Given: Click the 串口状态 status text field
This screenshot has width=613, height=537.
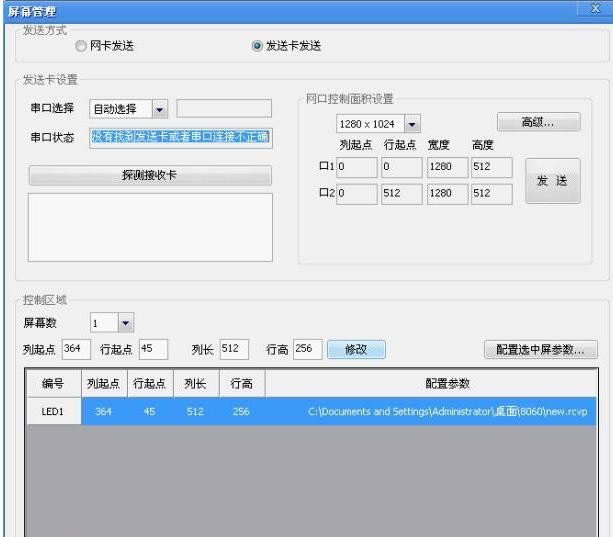Looking at the screenshot, I should (181, 138).
